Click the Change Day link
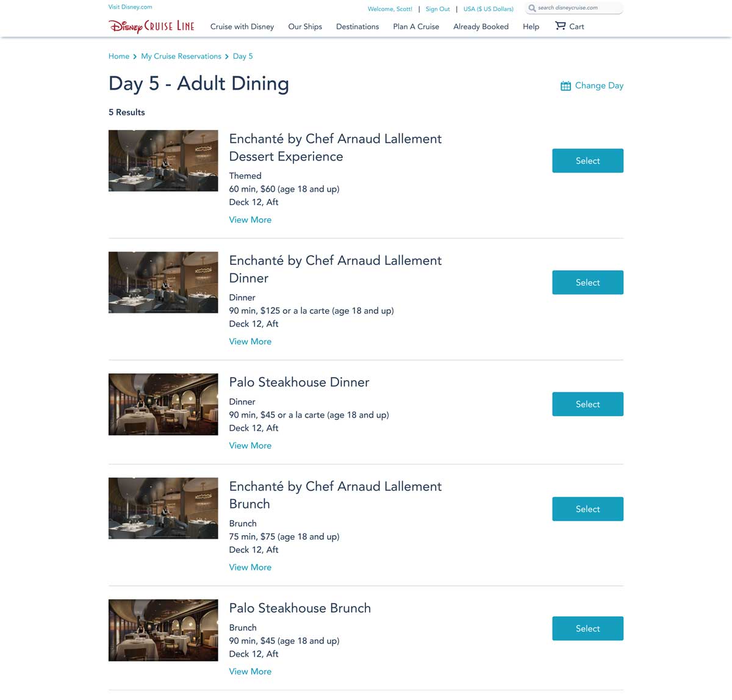Image resolution: width=732 pixels, height=700 pixels. [x=599, y=85]
